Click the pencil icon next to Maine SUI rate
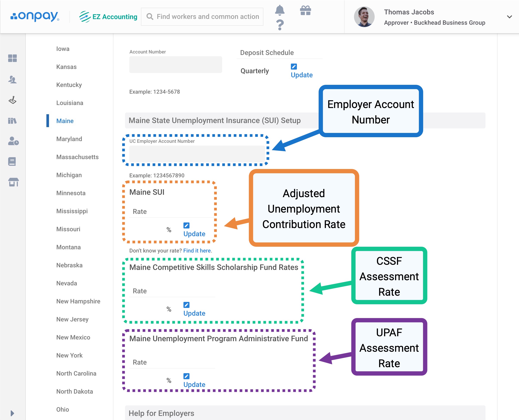This screenshot has height=420, width=519. coord(186,225)
